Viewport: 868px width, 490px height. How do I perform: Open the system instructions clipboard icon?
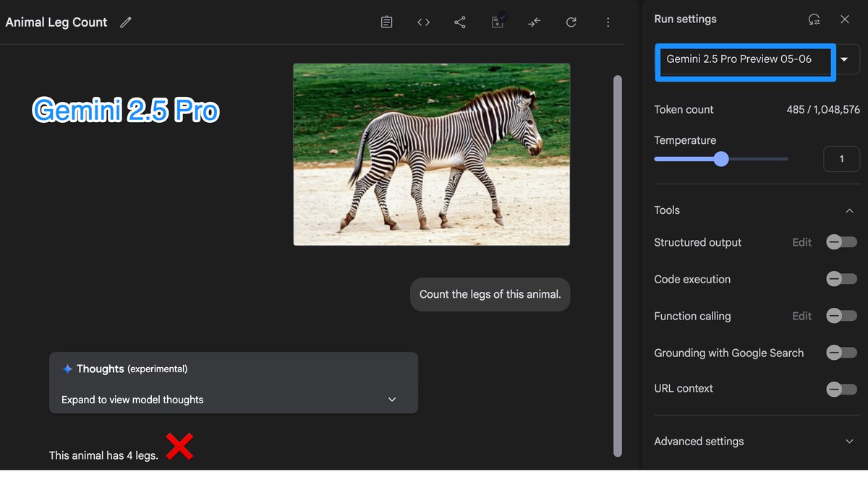point(387,22)
